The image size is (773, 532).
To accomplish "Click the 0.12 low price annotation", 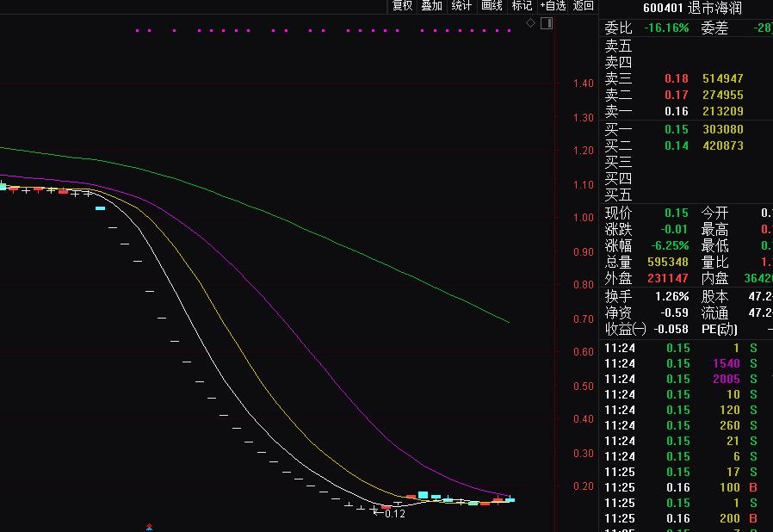I will pos(394,514).
